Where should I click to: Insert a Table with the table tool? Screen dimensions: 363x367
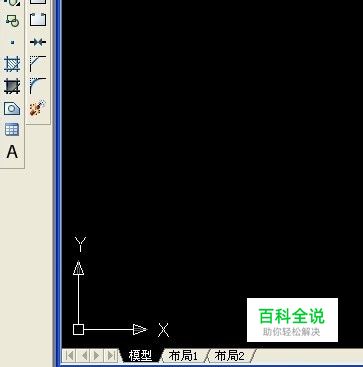12,130
